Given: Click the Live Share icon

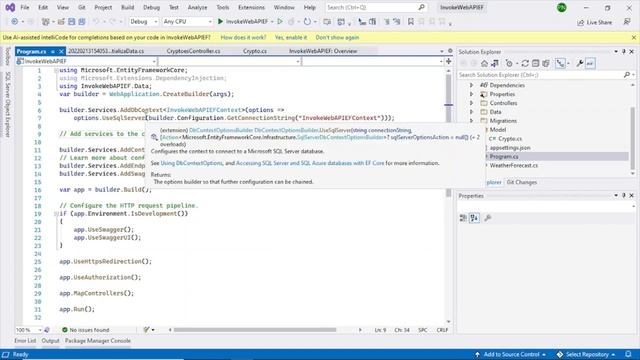Looking at the screenshot, I should point(581,22).
